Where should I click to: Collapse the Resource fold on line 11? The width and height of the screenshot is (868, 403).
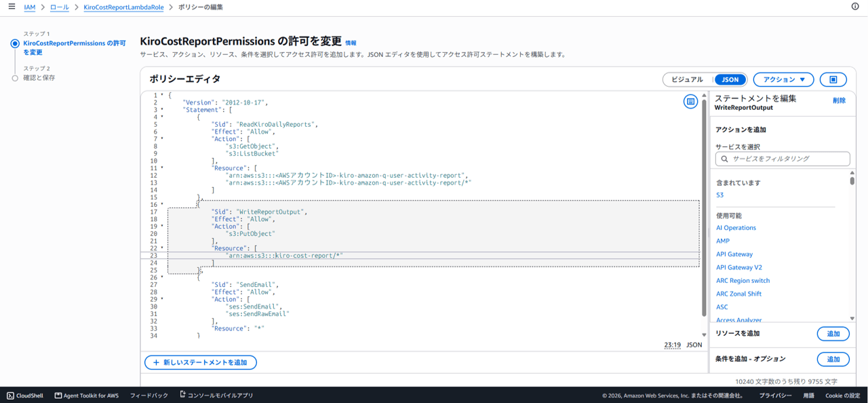(x=162, y=168)
